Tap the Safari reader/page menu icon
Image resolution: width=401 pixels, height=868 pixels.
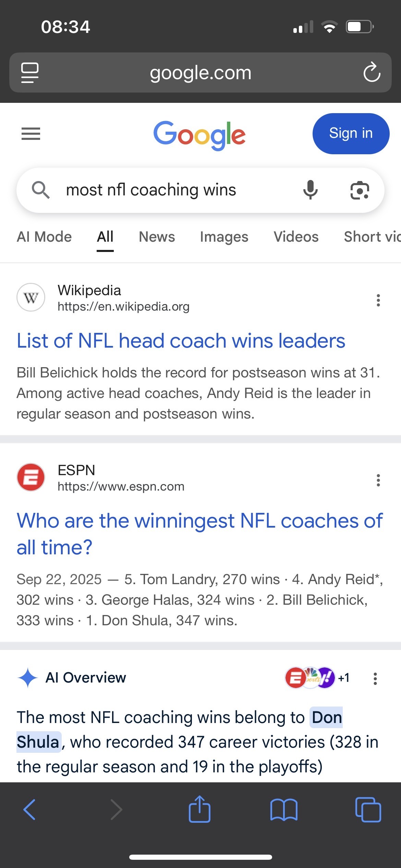pos(30,73)
